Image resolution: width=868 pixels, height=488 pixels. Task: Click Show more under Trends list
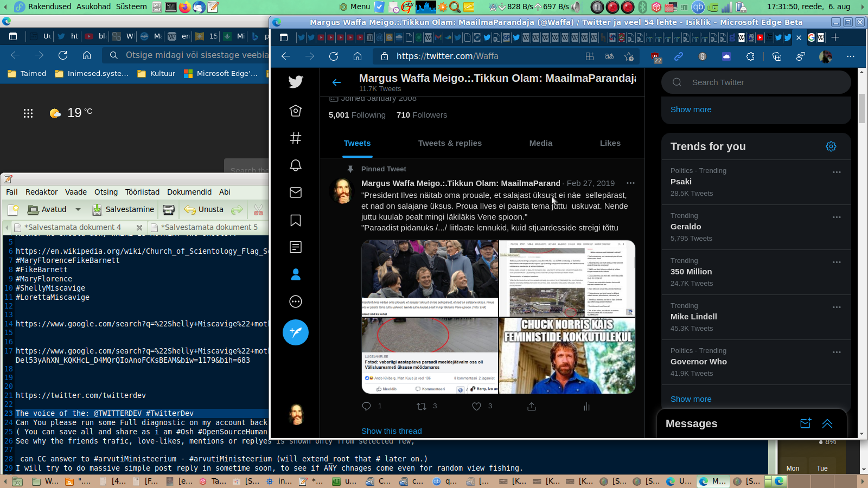pyautogui.click(x=691, y=399)
